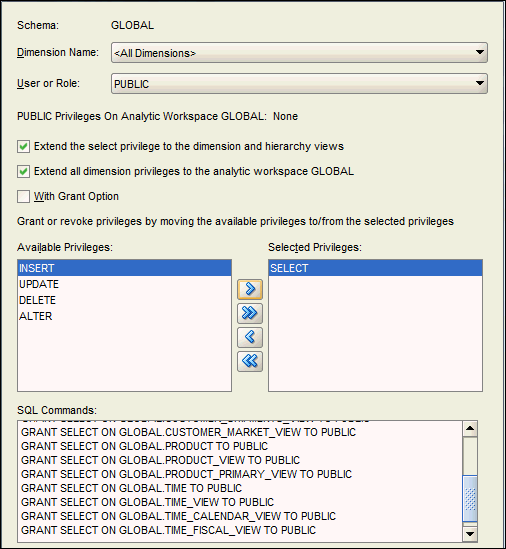Move all privileges right with double arrow

(x=250, y=313)
